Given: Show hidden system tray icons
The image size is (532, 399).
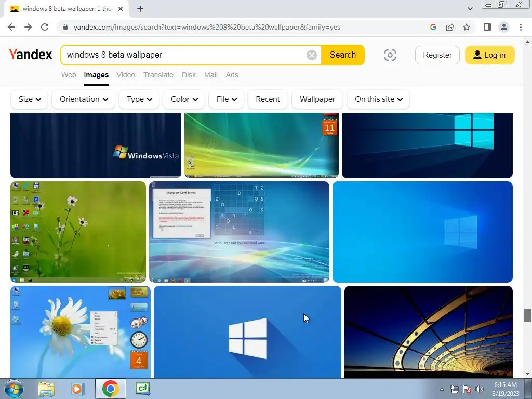Looking at the screenshot, I should click(x=442, y=390).
